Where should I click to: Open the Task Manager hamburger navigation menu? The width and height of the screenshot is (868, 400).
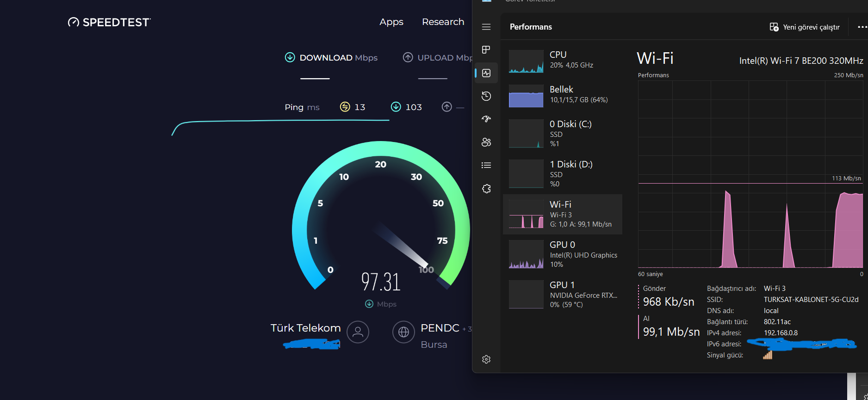point(486,27)
